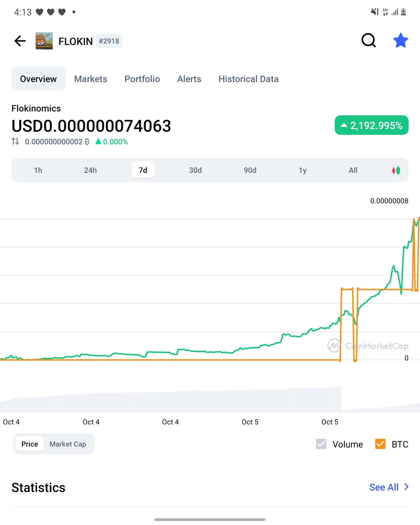Tap the bottom home gesture bar

click(x=210, y=519)
